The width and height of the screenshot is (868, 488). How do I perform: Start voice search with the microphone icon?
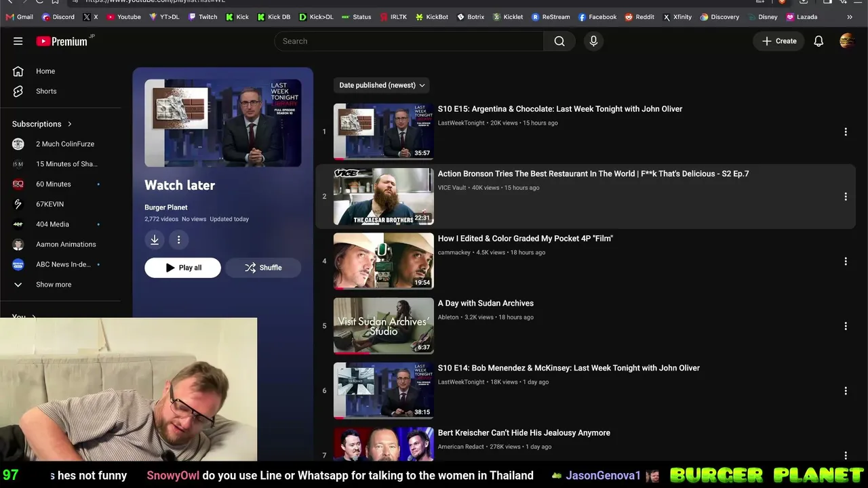[593, 41]
